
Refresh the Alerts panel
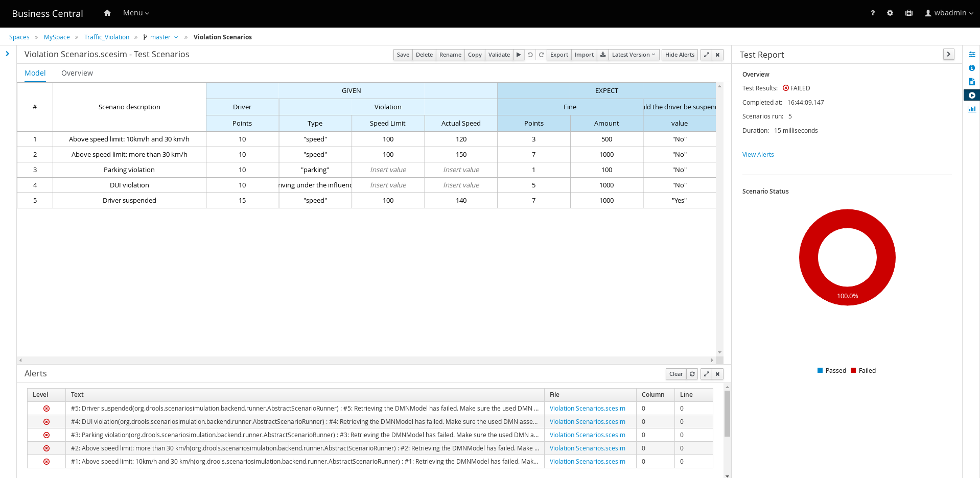click(692, 374)
